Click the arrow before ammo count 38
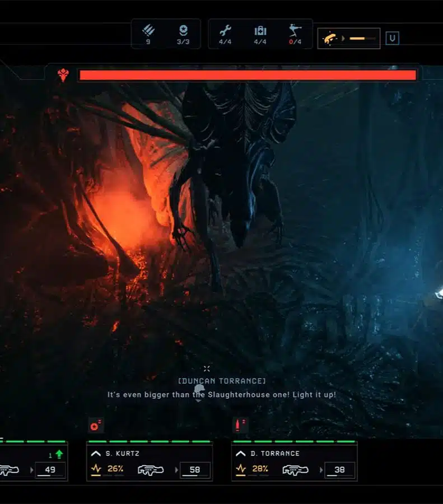 tap(321, 470)
